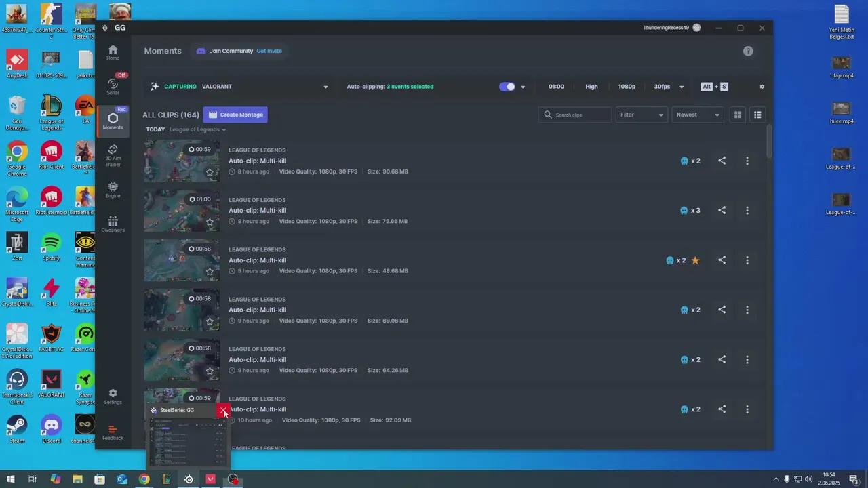Viewport: 868px width, 488px height.
Task: Open the Newest sort dropdown
Action: click(x=698, y=115)
